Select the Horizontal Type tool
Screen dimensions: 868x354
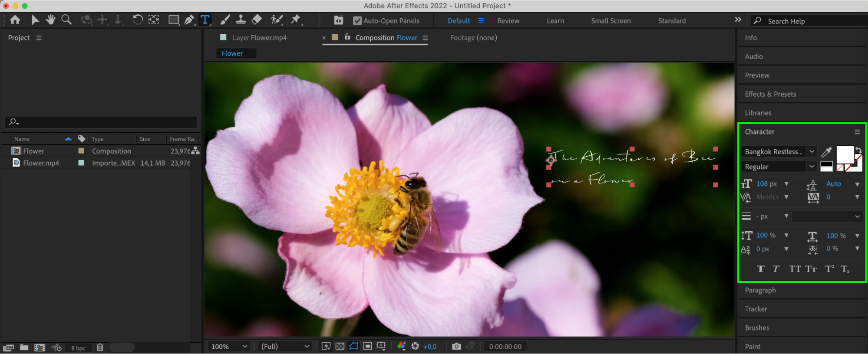click(x=205, y=20)
